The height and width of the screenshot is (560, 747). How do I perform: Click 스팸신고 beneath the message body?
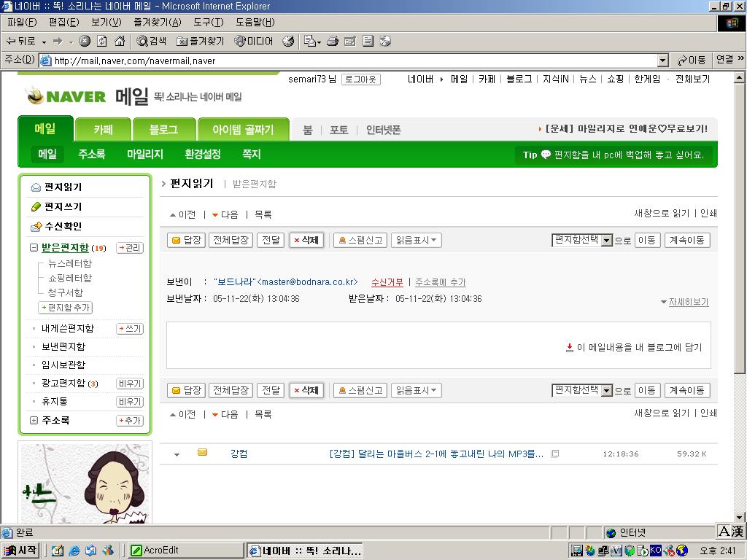[x=360, y=391]
